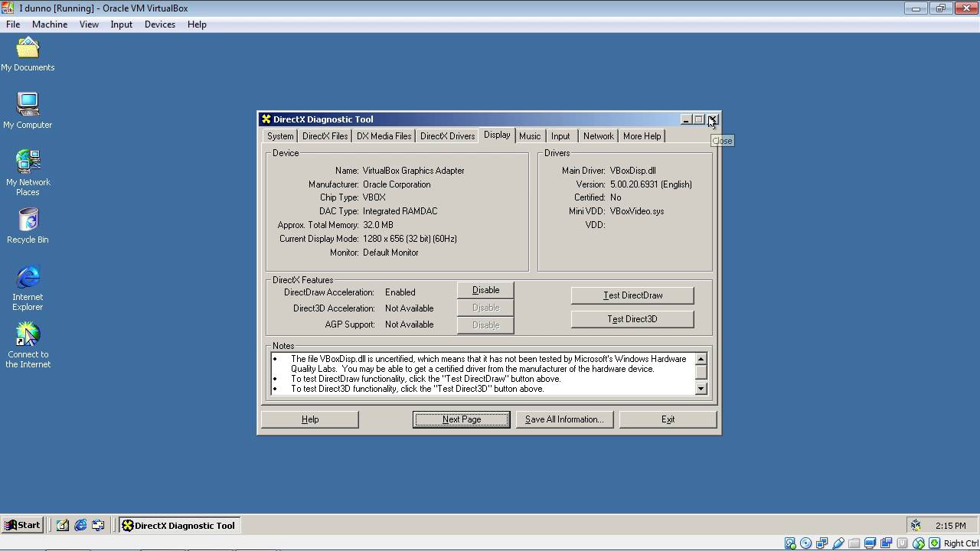
Task: Switch to the System tab
Action: point(280,136)
